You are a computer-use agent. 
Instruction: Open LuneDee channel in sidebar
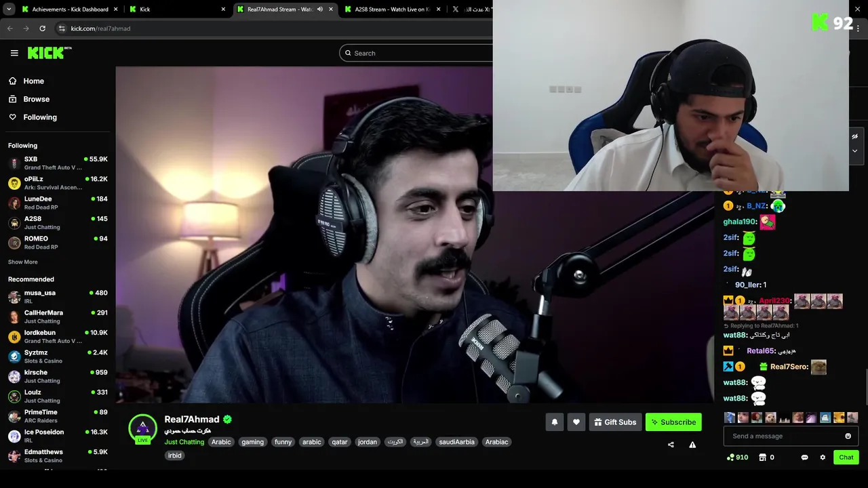pyautogui.click(x=58, y=203)
